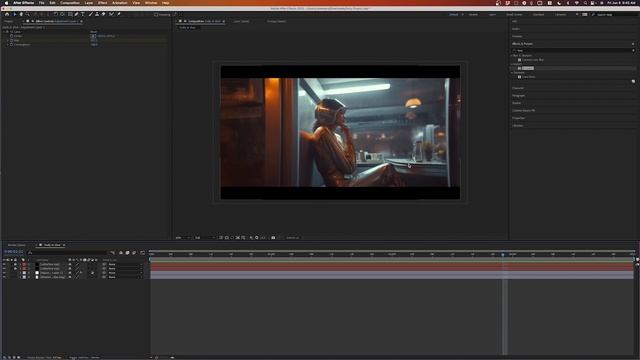The width and height of the screenshot is (640, 360).
Task: Switch to the Review workspace
Action: 473,15
